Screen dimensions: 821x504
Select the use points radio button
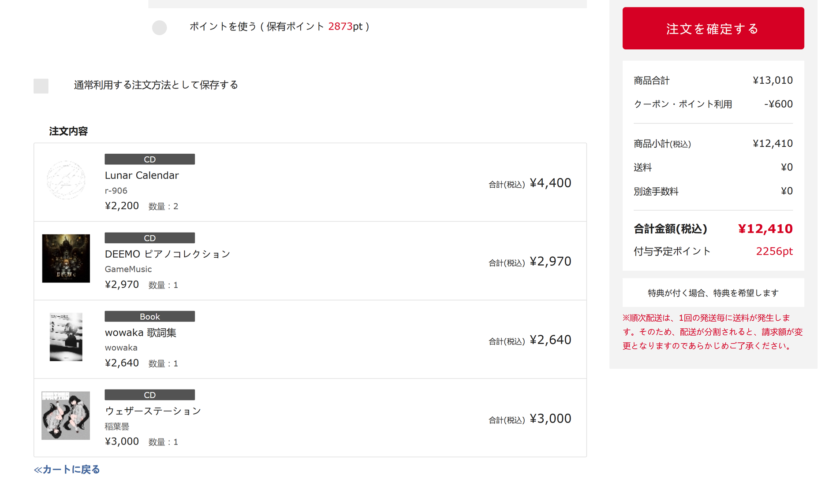pyautogui.click(x=160, y=27)
